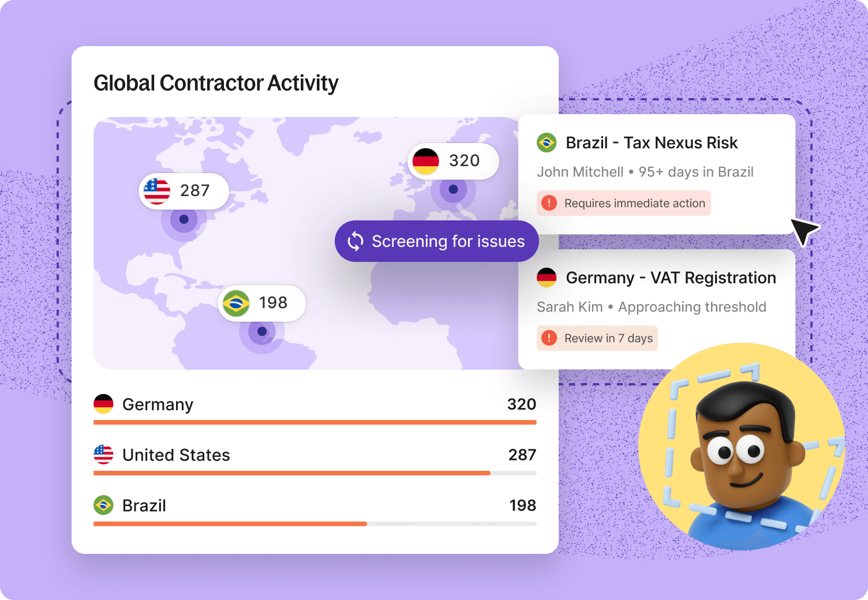Click the Brazil flag in Tax Nexus card
This screenshot has width=868, height=600.
[547, 142]
